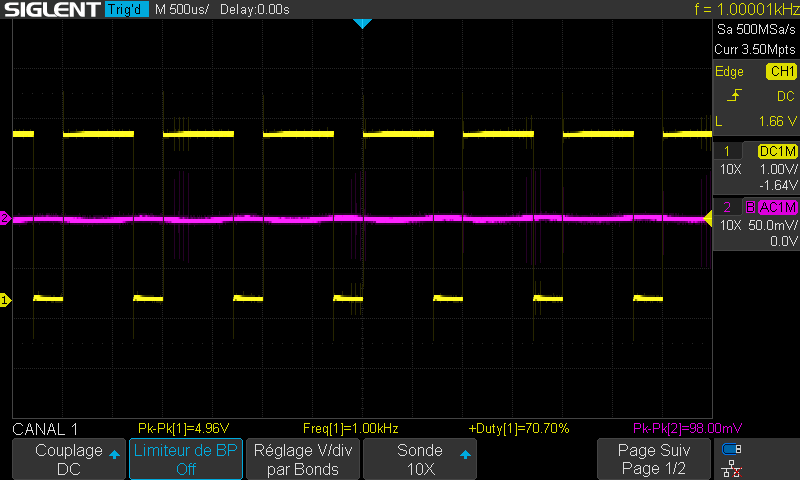Click the channel 2 10X probe factor

731,225
